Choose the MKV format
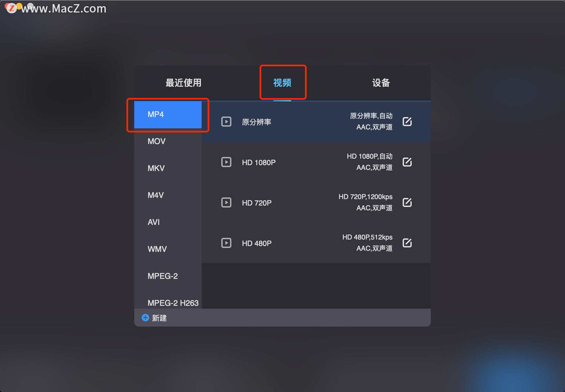This screenshot has height=392, width=565. [x=168, y=168]
